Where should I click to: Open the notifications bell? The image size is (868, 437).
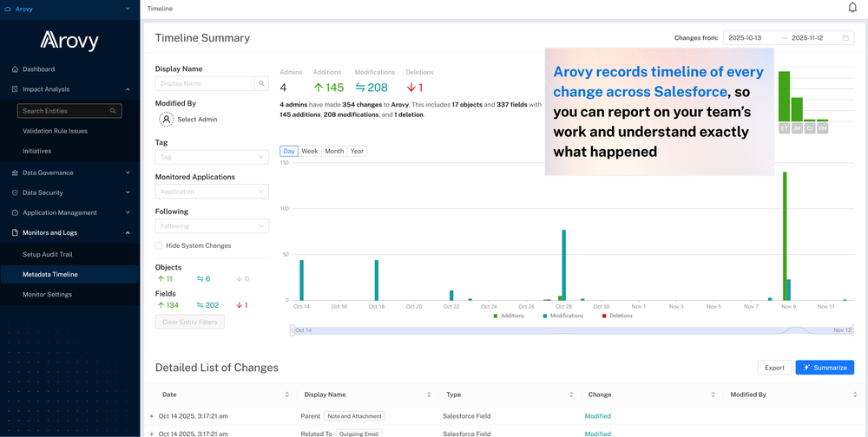(x=852, y=8)
